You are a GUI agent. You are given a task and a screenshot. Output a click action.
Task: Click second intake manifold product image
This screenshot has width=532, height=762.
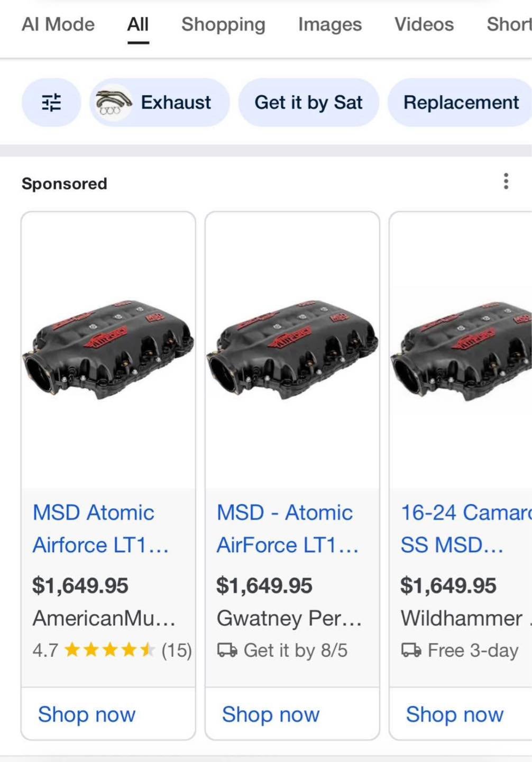[x=292, y=349]
